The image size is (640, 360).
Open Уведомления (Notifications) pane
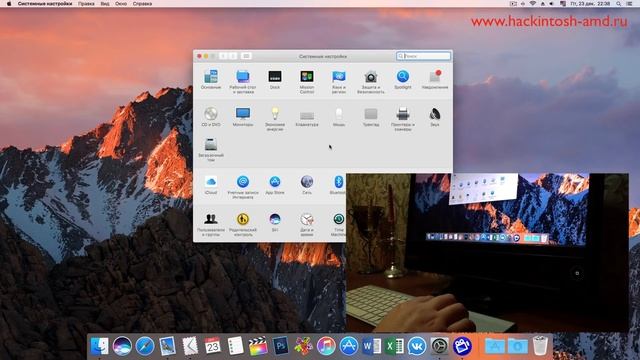tap(435, 79)
